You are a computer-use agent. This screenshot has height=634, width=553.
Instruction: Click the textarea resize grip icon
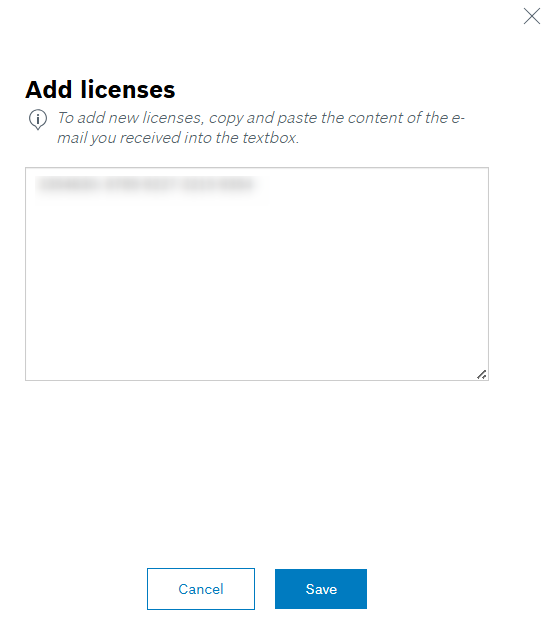481,374
